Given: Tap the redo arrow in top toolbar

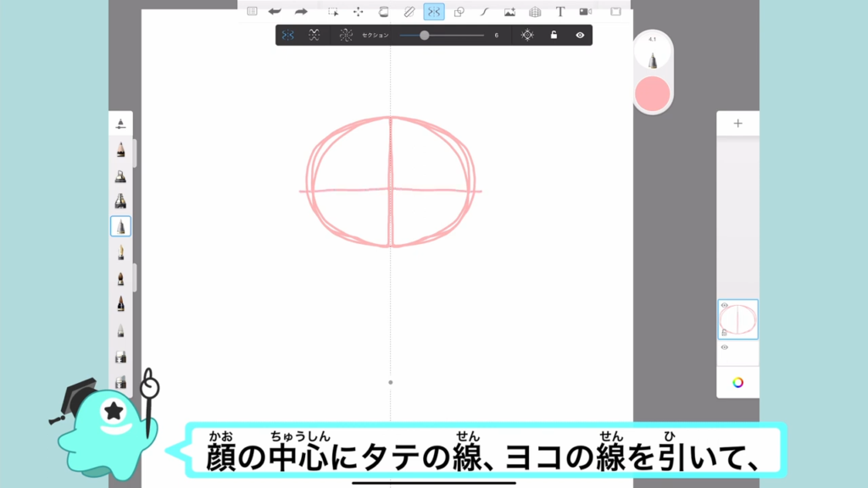Looking at the screenshot, I should pyautogui.click(x=301, y=12).
